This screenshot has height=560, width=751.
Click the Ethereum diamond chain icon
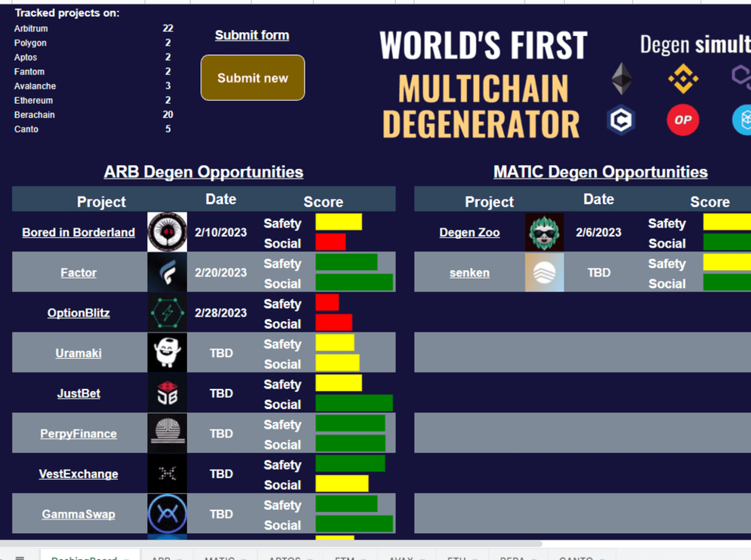[x=622, y=79]
